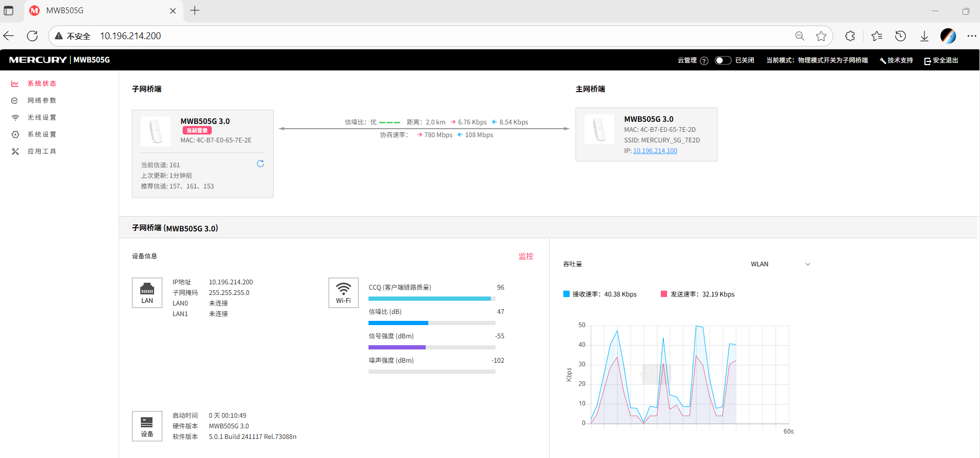Add this page to favorites star
Screen dimensions: 980x458
pyautogui.click(x=821, y=36)
